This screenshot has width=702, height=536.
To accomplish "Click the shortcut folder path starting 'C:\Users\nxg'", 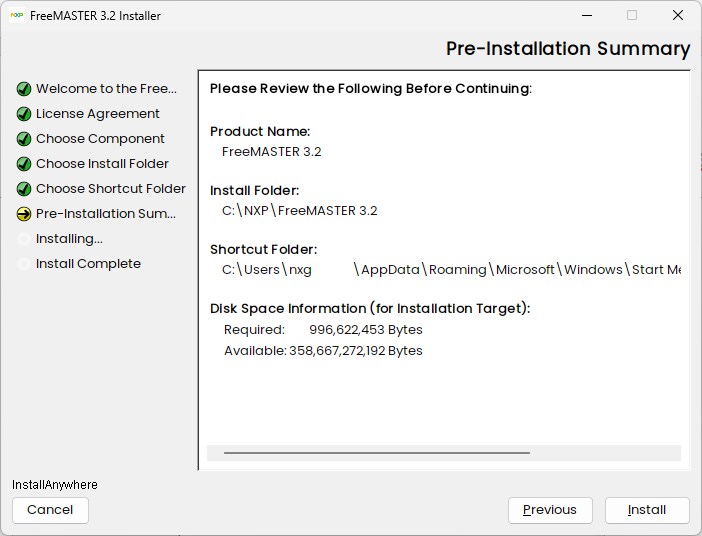I will pos(451,270).
